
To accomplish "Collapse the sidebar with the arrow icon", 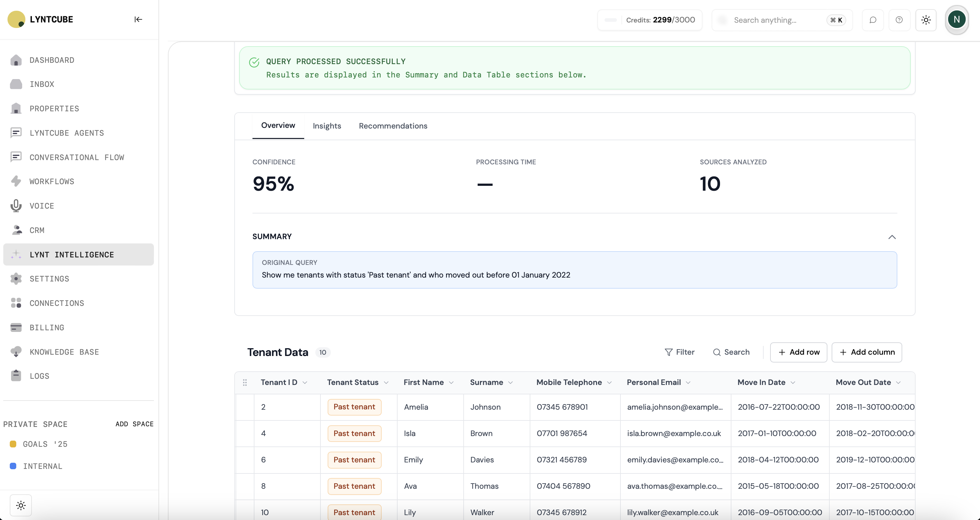I will [x=138, y=20].
